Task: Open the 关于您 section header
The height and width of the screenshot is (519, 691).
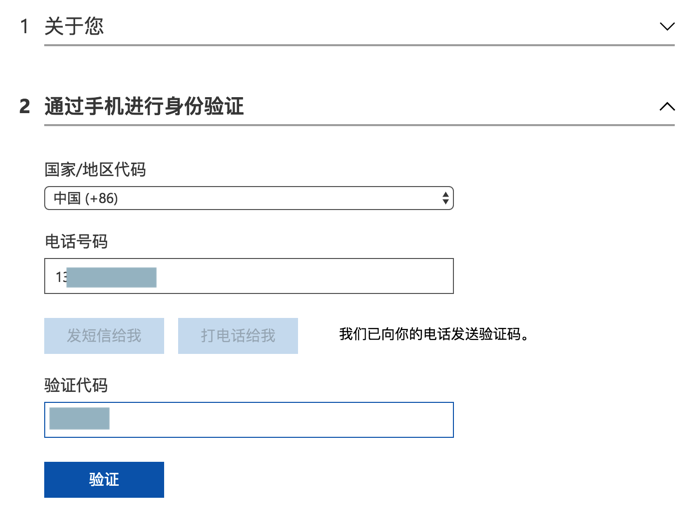Action: (x=74, y=26)
